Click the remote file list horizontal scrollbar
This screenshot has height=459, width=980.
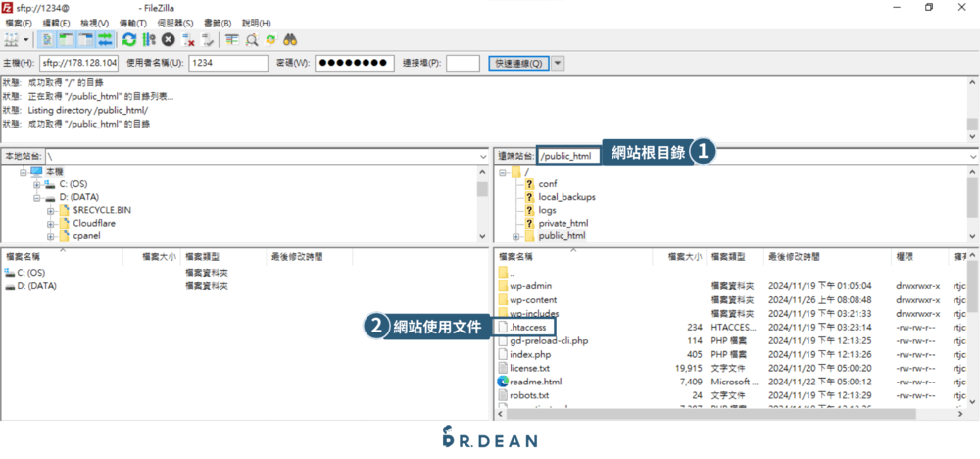tap(711, 414)
